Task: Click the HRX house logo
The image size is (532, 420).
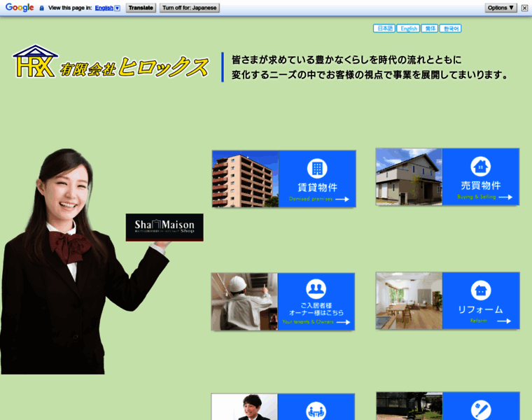Action: click(35, 62)
